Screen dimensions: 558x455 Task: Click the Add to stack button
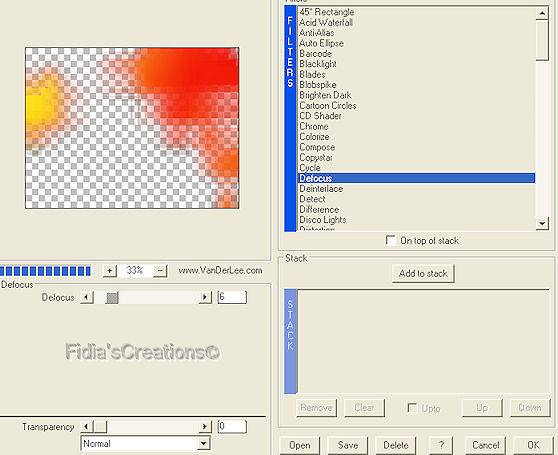423,274
